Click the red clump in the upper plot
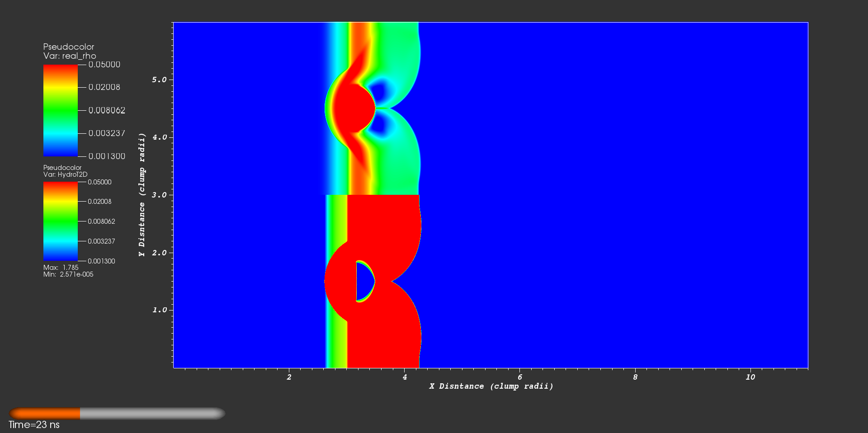 click(354, 108)
